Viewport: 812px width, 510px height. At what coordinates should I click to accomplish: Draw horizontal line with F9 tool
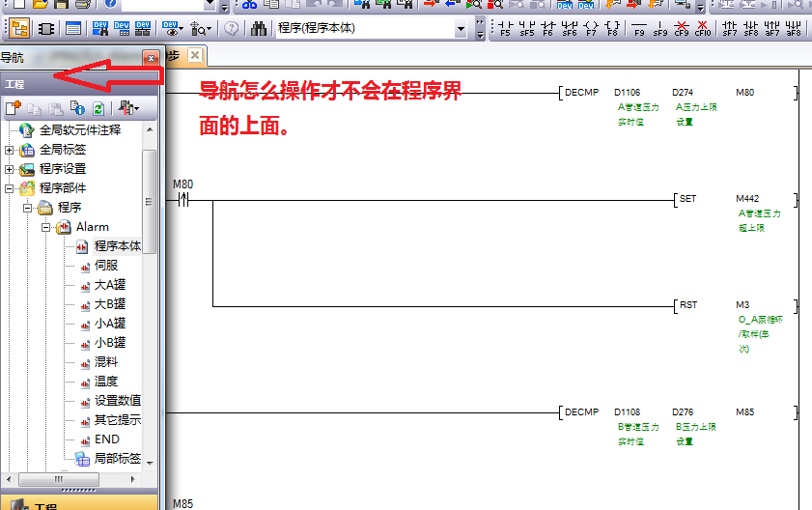639,28
